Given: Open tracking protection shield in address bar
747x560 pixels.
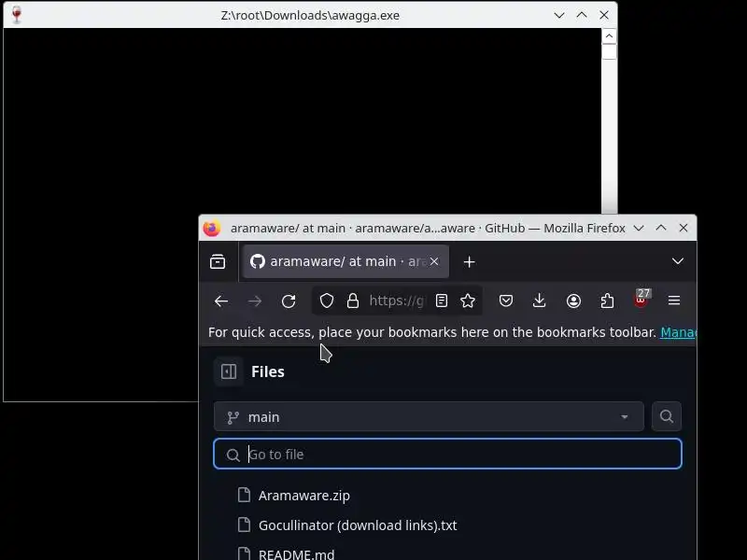Looking at the screenshot, I should pos(326,301).
